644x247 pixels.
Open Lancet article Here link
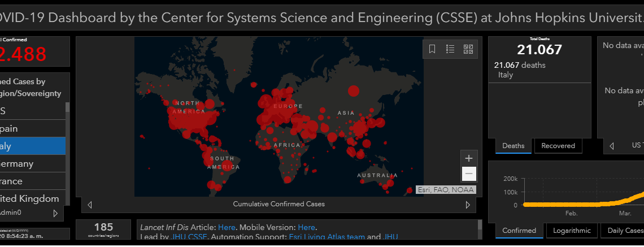point(227,227)
